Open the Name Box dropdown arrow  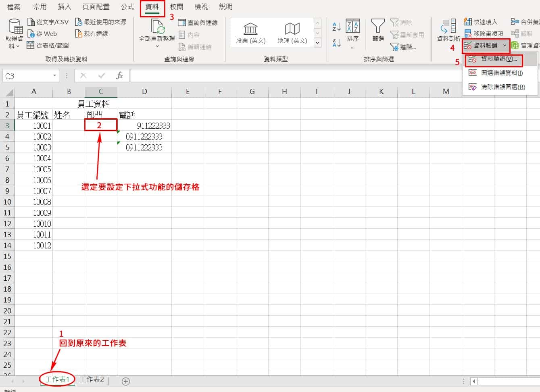54,76
